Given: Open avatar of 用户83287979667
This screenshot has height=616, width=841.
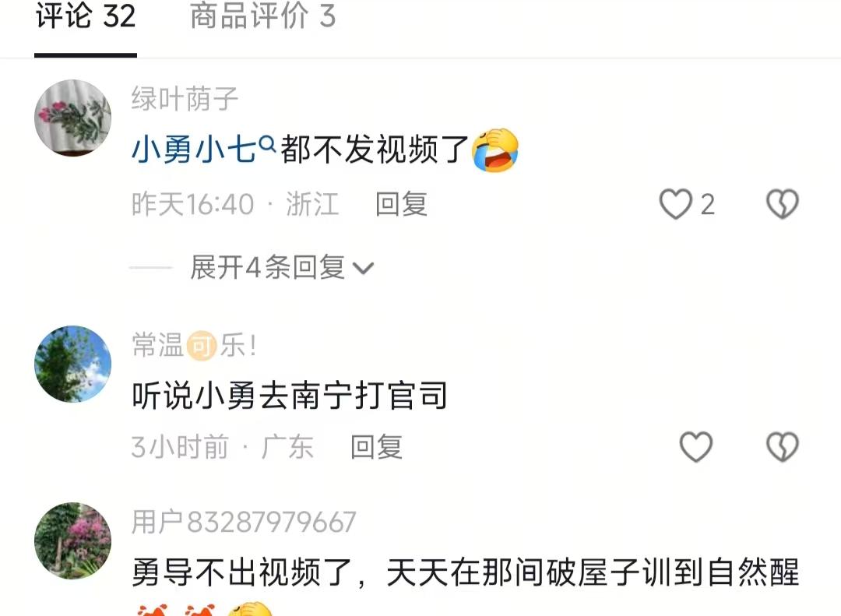Looking at the screenshot, I should click(x=72, y=540).
